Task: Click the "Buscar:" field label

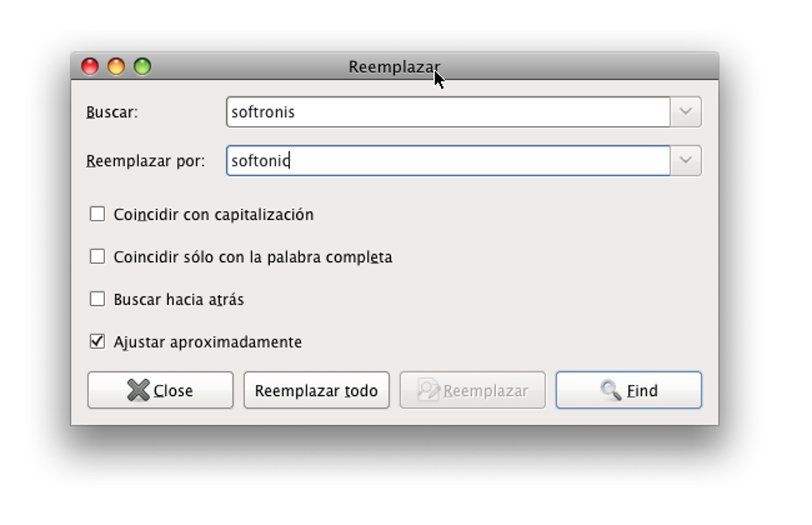Action: (x=112, y=112)
